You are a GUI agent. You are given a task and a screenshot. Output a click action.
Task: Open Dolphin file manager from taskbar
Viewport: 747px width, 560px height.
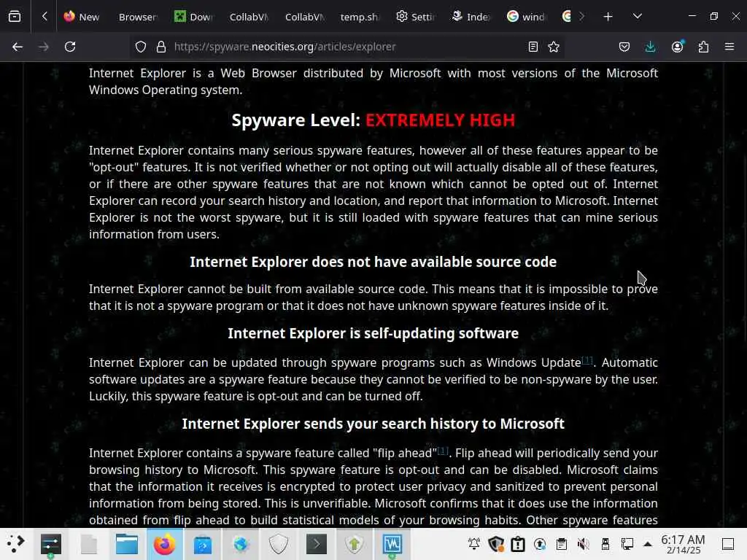(x=127, y=544)
